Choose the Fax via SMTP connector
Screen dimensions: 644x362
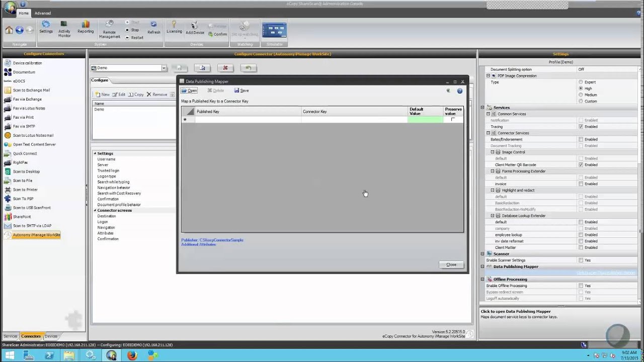(x=24, y=126)
